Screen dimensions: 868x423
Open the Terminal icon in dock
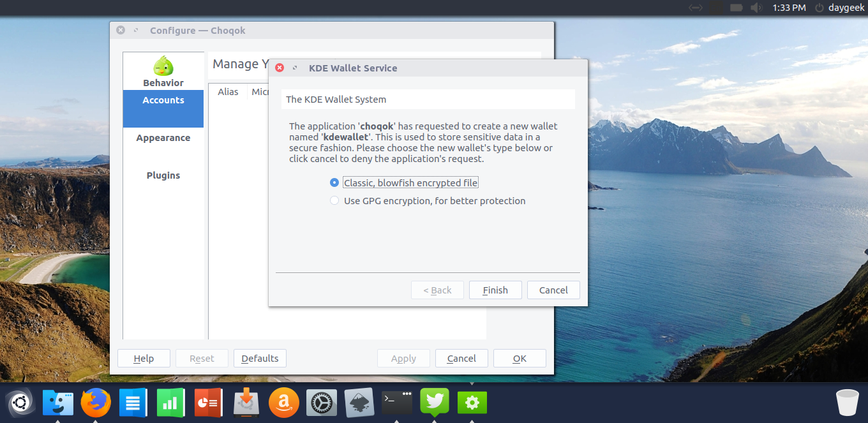click(396, 402)
